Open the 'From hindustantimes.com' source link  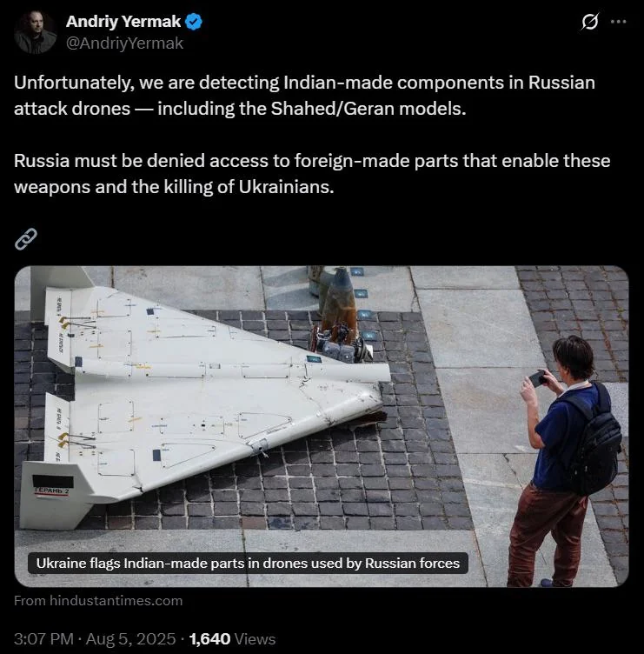pyautogui.click(x=98, y=601)
